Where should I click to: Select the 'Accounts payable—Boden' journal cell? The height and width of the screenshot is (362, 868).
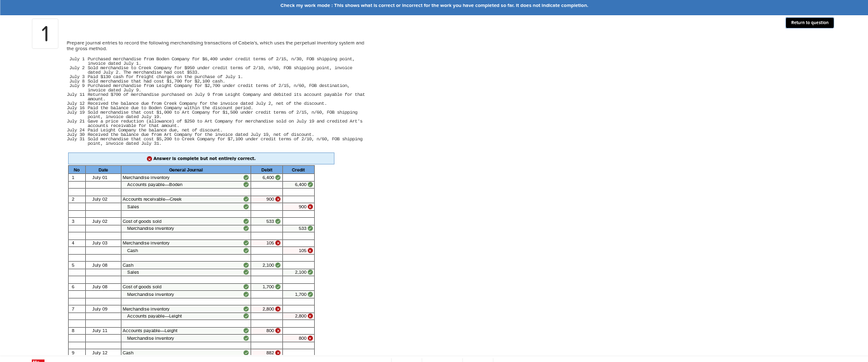coord(186,185)
